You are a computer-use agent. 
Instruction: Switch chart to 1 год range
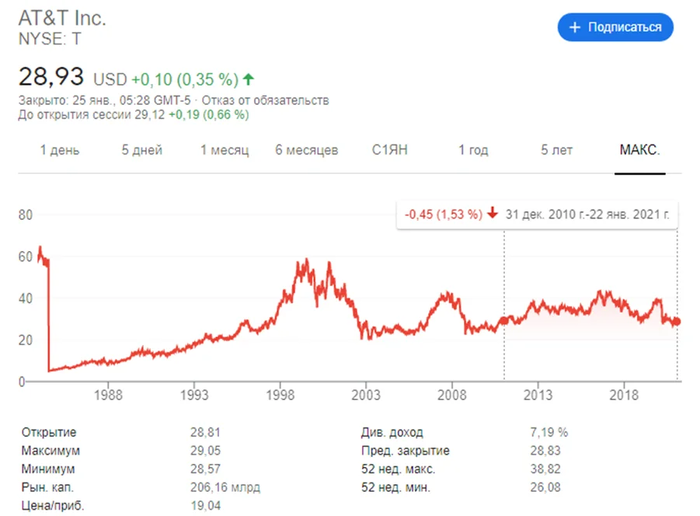point(473,150)
